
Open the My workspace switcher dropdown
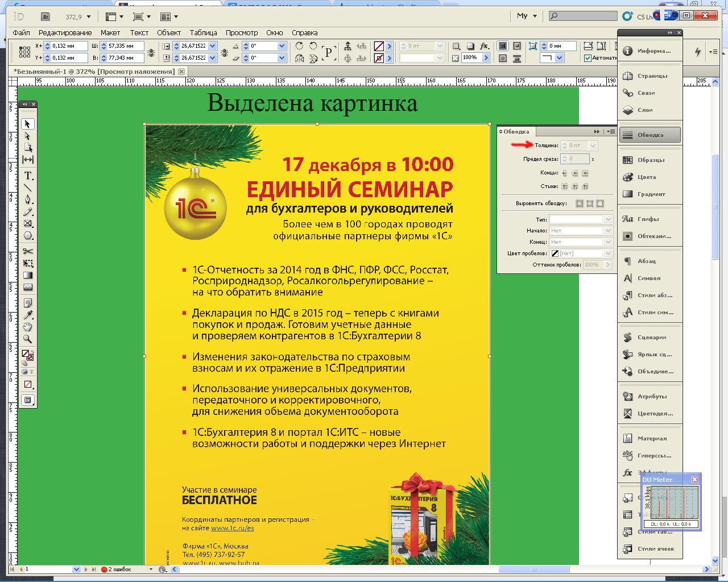click(527, 16)
